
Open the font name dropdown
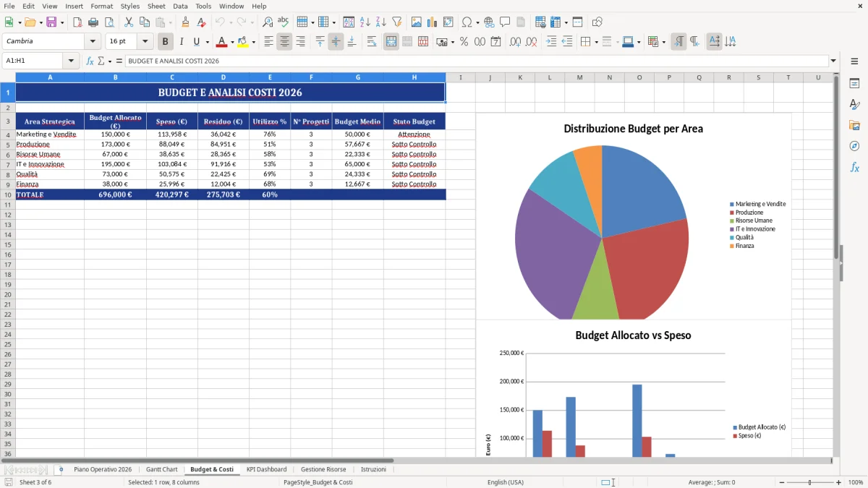click(93, 41)
